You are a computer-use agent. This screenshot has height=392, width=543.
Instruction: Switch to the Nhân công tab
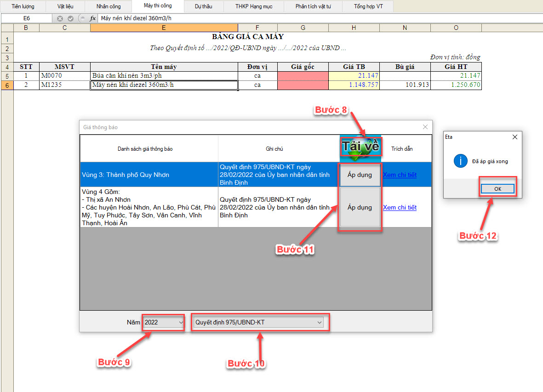109,6
